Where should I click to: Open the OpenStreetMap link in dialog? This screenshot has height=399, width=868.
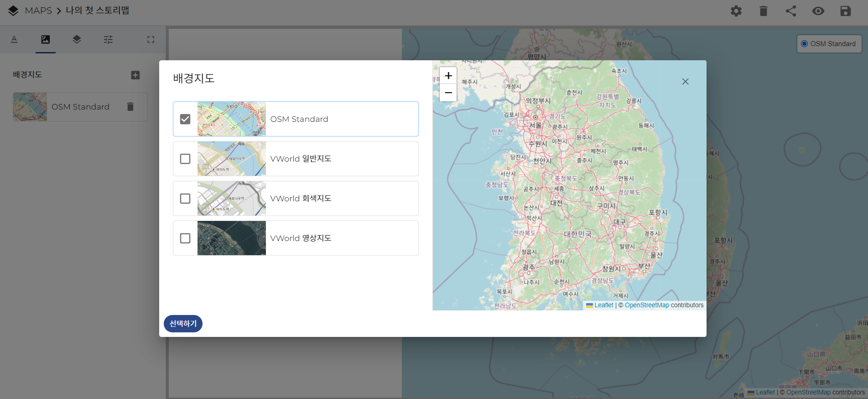point(646,305)
